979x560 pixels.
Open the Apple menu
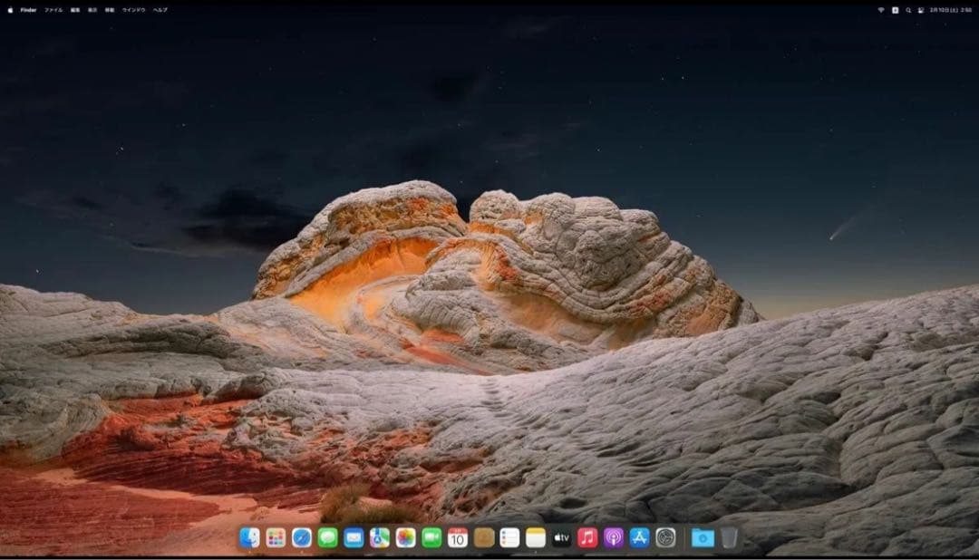click(10, 9)
